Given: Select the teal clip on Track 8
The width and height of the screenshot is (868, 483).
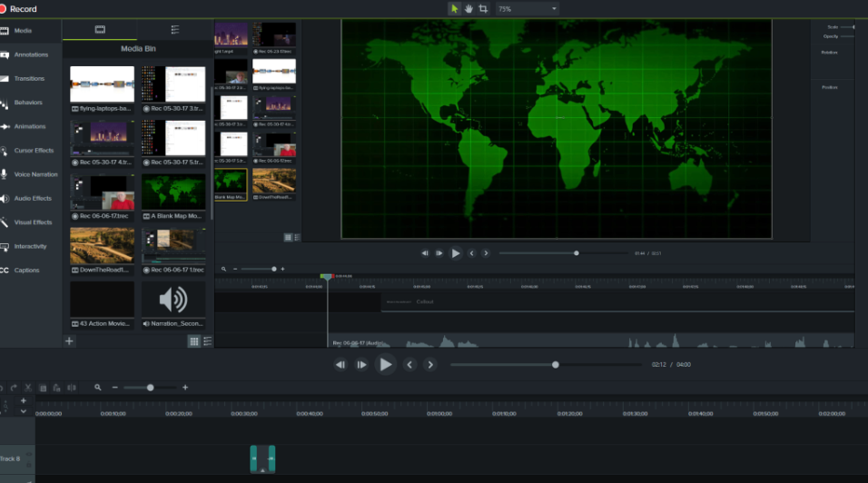Looking at the screenshot, I should tap(262, 458).
